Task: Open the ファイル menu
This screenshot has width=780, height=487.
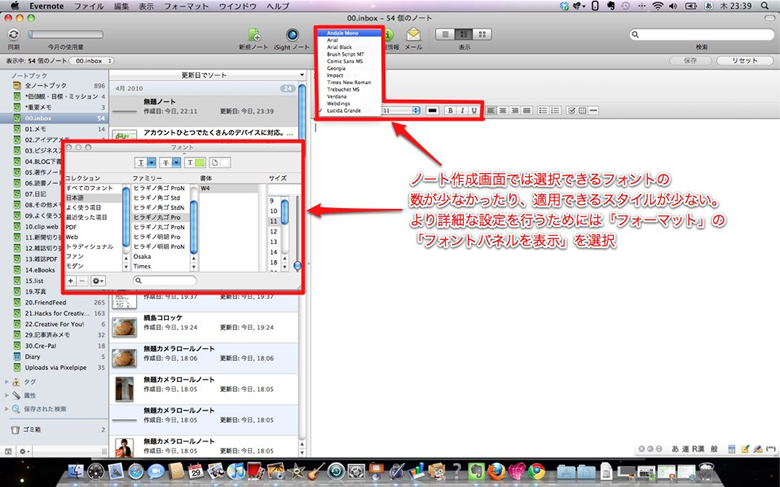Action: 89,6
